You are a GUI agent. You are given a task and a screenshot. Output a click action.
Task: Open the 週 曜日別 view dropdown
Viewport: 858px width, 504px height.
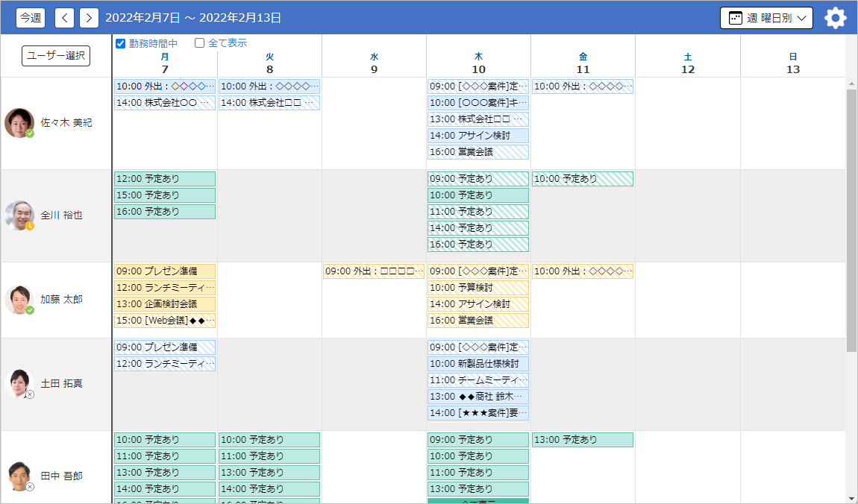[x=765, y=18]
